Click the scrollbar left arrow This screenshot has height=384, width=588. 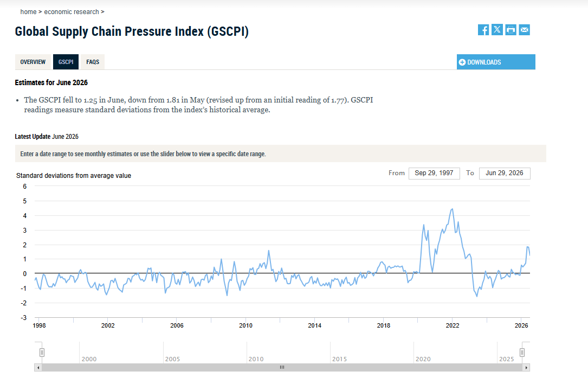coord(38,368)
